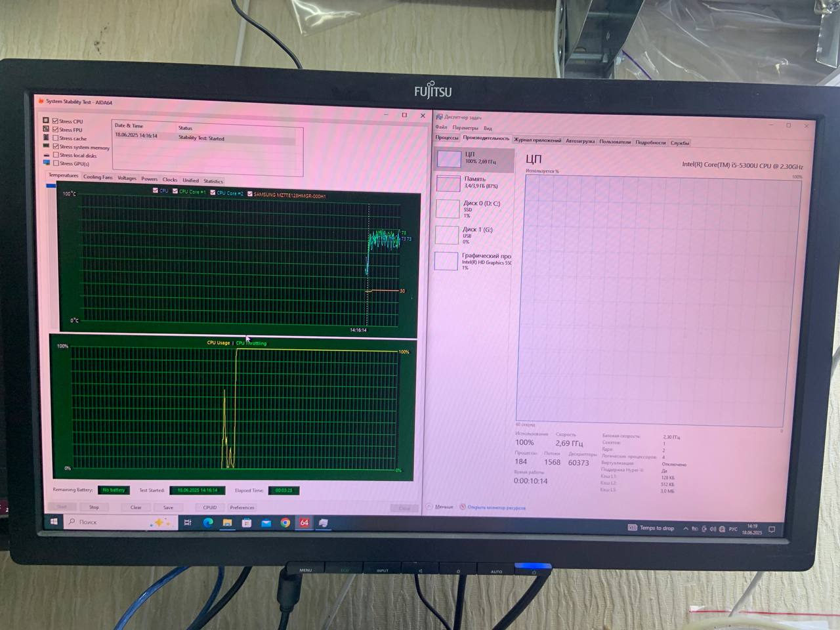Open the Файл menu in Task Manager
The width and height of the screenshot is (840, 630).
click(x=441, y=127)
